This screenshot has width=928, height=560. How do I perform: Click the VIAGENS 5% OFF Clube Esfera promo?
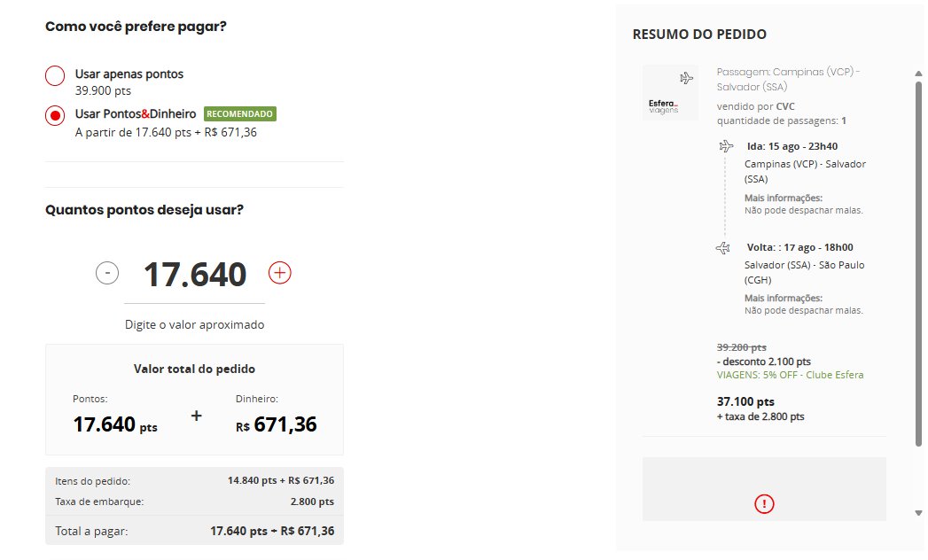[790, 375]
